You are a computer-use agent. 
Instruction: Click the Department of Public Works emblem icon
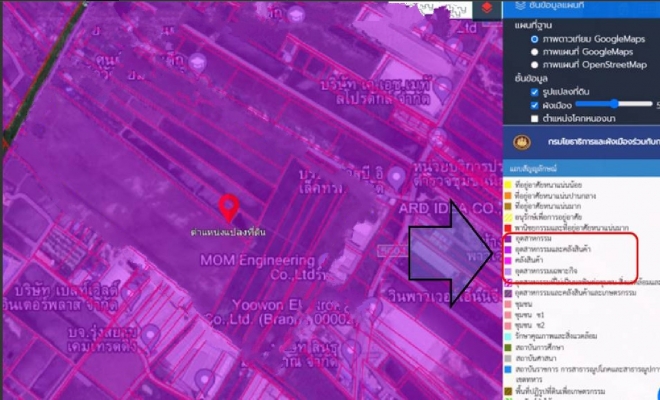pos(519,141)
